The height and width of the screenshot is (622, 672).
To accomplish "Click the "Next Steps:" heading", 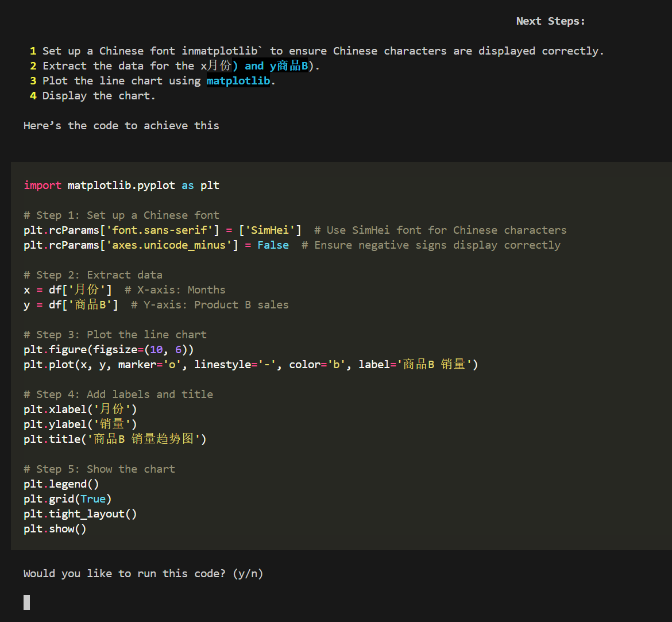I will click(x=550, y=21).
